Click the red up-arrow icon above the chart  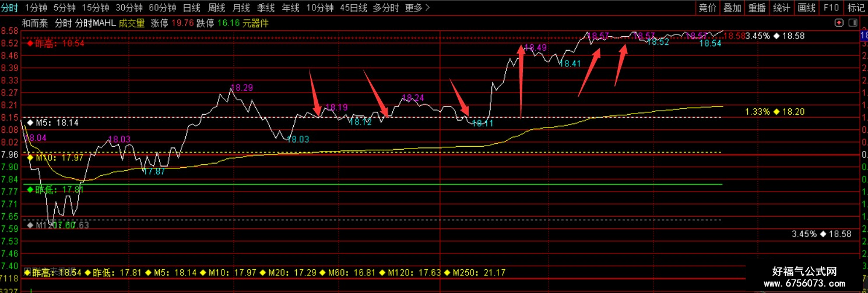(838, 23)
